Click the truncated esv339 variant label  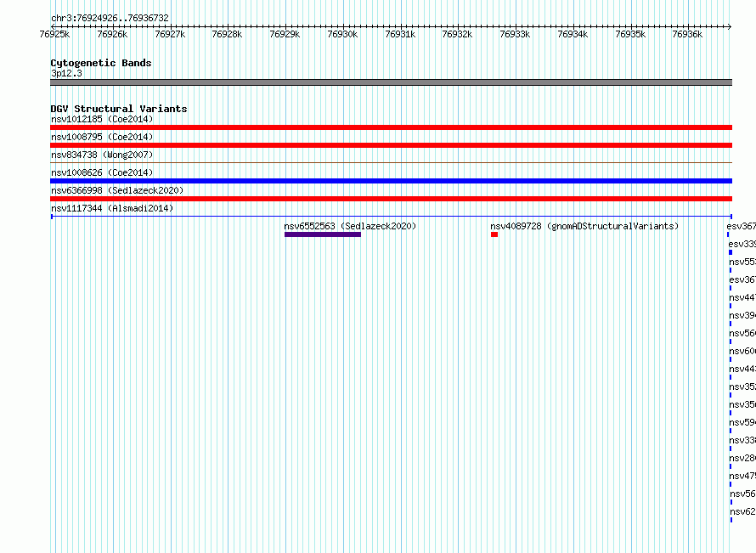[x=742, y=244]
